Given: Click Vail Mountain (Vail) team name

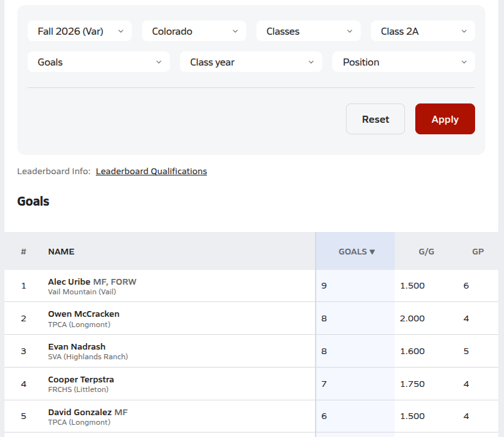Looking at the screenshot, I should tap(82, 292).
